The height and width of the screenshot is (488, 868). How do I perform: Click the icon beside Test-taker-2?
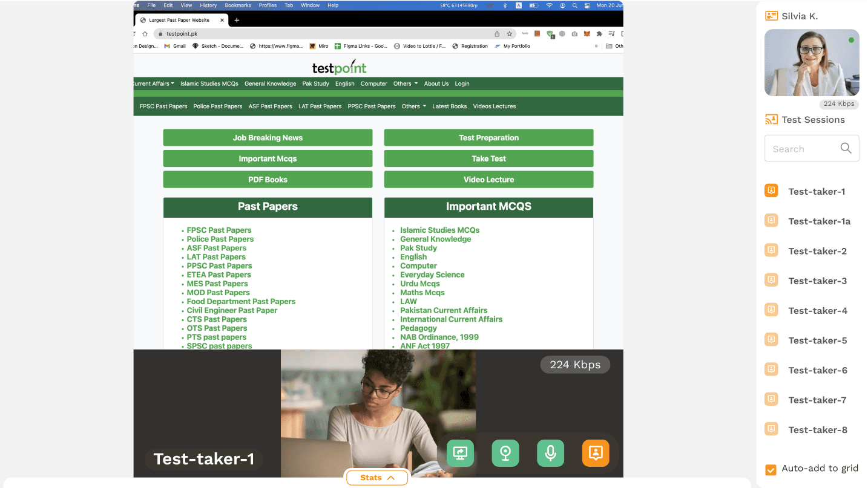point(771,250)
